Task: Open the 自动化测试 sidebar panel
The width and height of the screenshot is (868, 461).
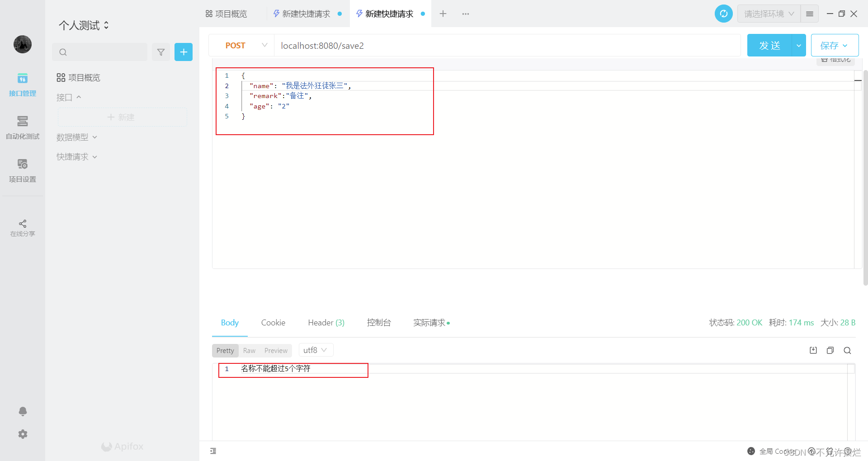Action: click(22, 128)
